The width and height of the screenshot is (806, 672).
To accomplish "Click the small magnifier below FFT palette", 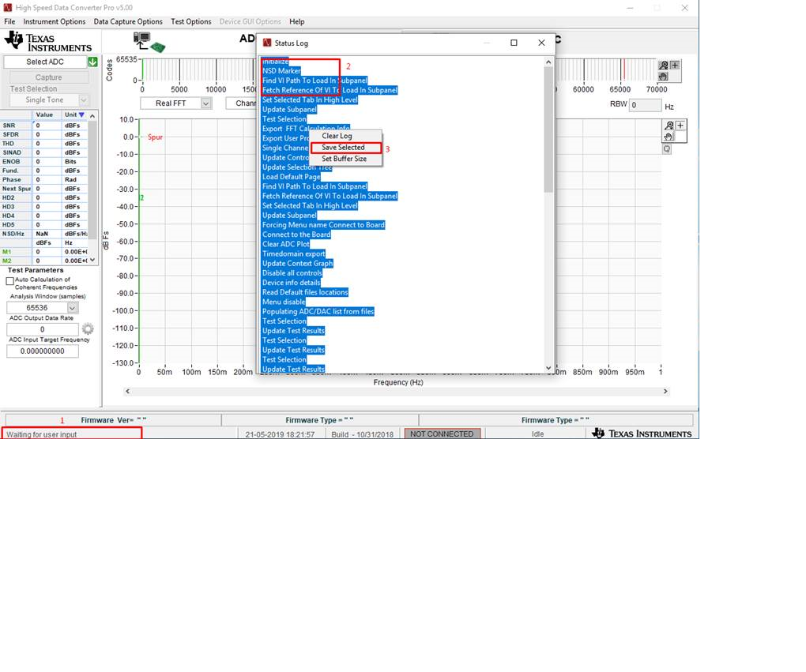I will point(667,149).
